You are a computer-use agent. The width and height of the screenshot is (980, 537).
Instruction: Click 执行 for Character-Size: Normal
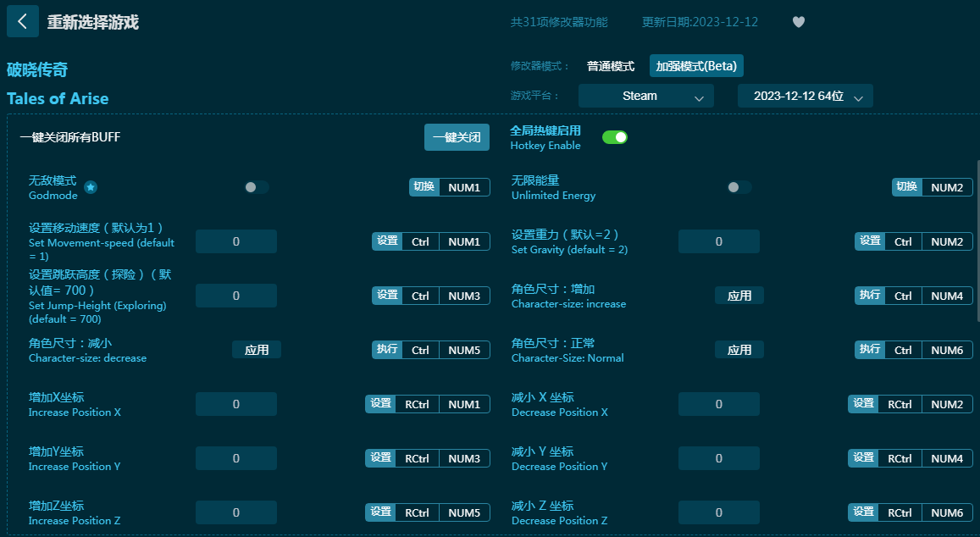coord(870,350)
